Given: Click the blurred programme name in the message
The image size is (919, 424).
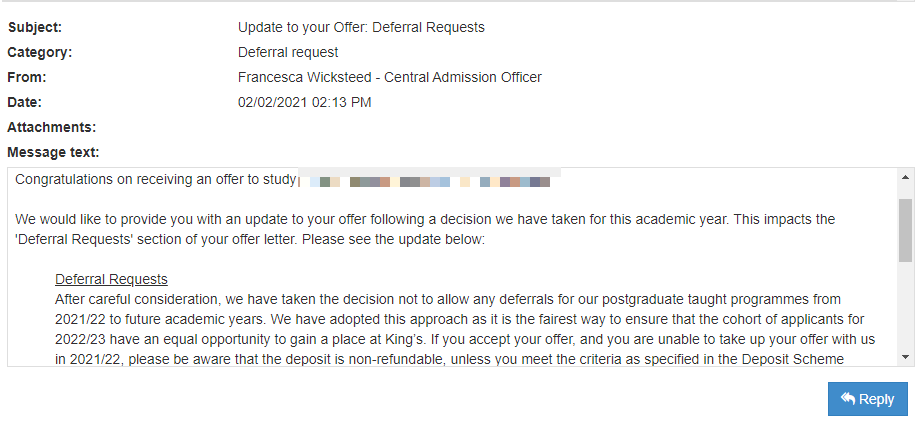Looking at the screenshot, I should [x=430, y=182].
